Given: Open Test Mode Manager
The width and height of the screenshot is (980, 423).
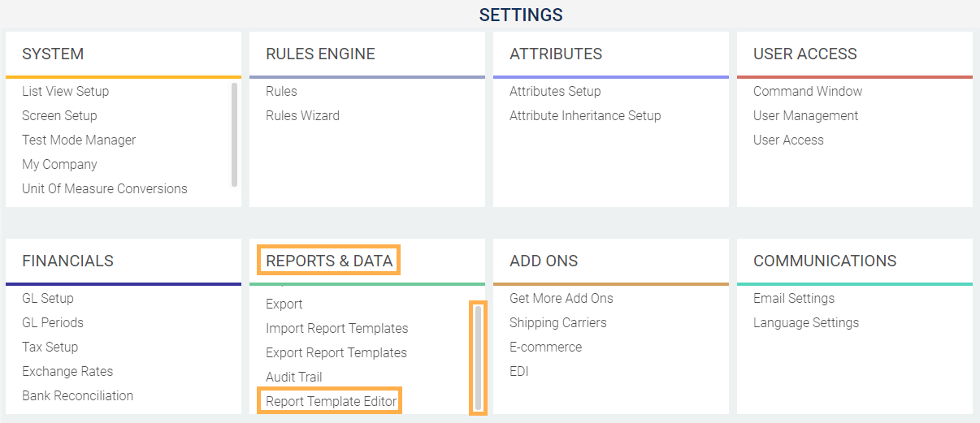Looking at the screenshot, I should click(79, 140).
